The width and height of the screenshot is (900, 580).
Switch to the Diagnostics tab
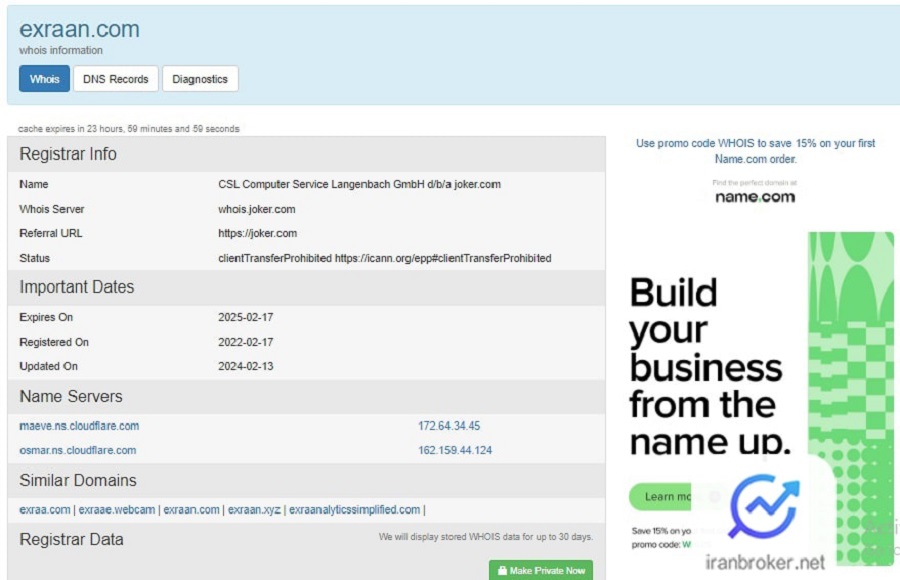click(200, 79)
